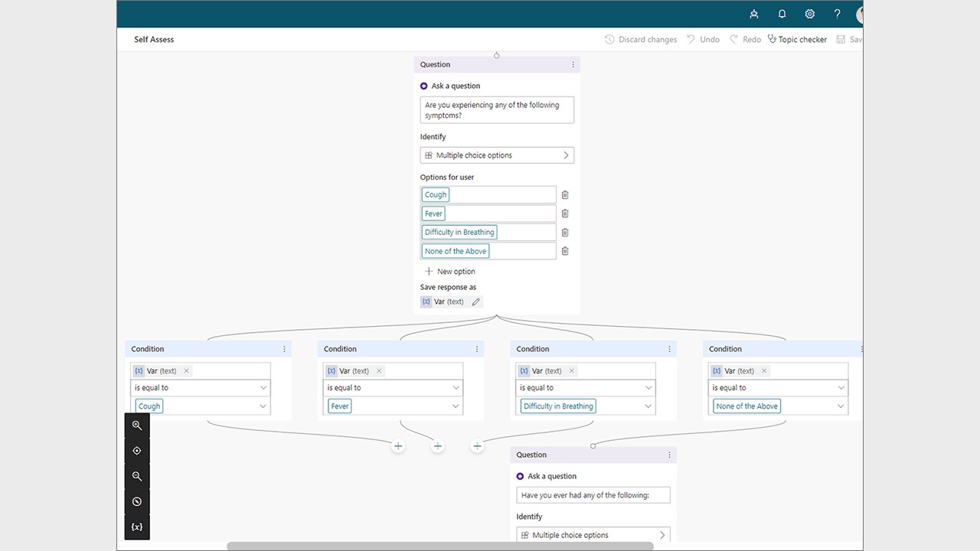Edit the Var (text) variable pencil
Viewport: 980px width, 551px height.
tap(475, 302)
